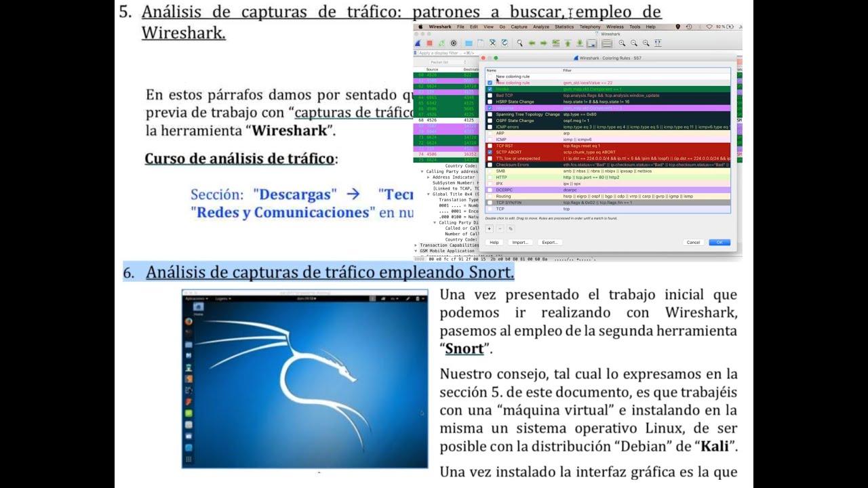Screen dimensions: 868x488
Task: Open capture options gear icon in Wireshark toolbar
Action: 454,43
